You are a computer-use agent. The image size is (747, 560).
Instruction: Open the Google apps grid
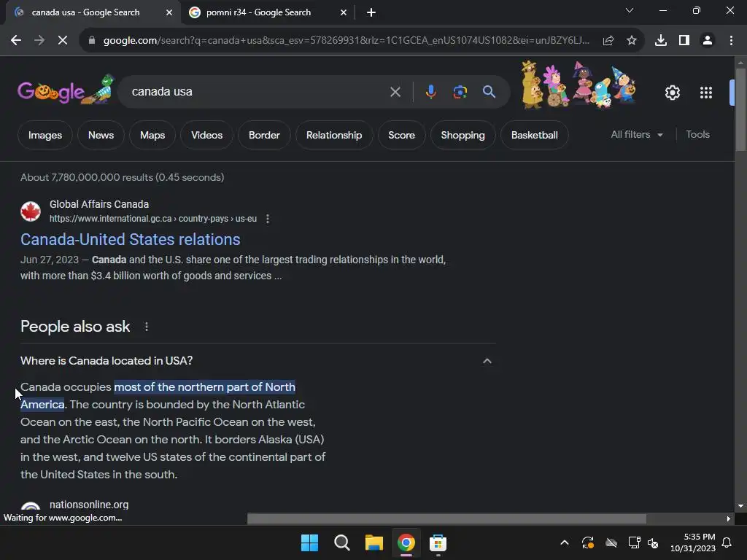point(706,93)
